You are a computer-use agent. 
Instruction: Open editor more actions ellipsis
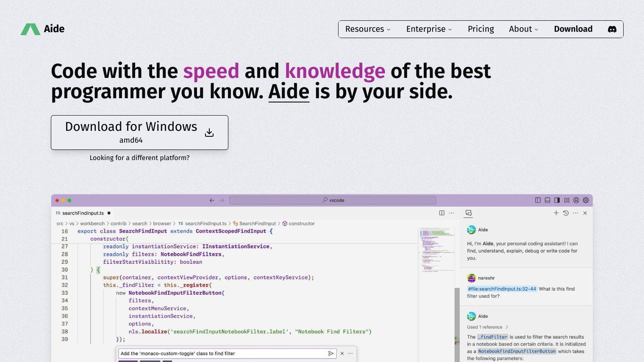click(452, 213)
